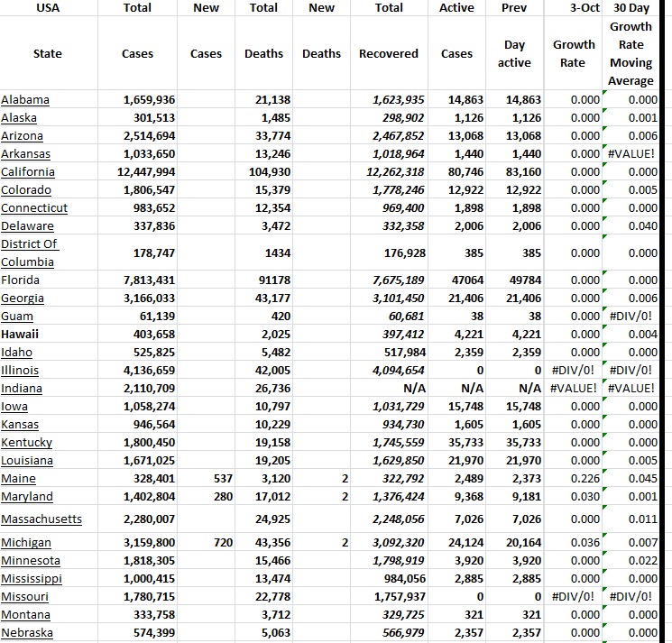
Task: Select Alabama recovered 1,623,935
Action: pos(389,100)
